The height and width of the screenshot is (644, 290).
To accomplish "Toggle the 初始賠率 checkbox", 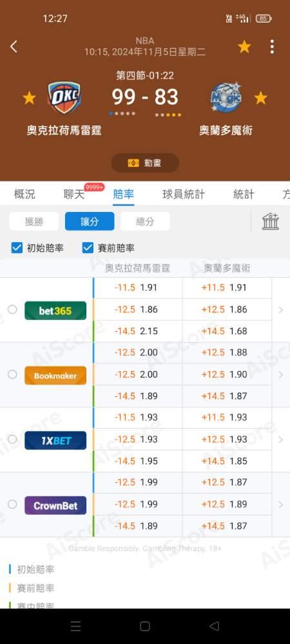I will point(17,248).
